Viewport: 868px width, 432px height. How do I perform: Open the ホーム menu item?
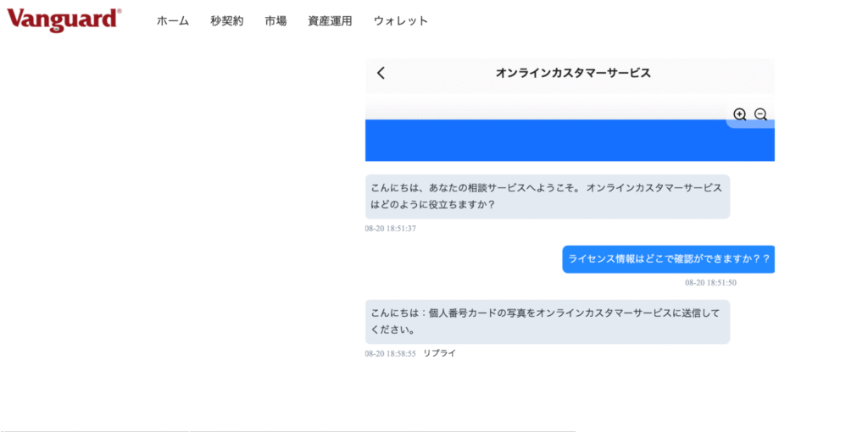(x=173, y=21)
